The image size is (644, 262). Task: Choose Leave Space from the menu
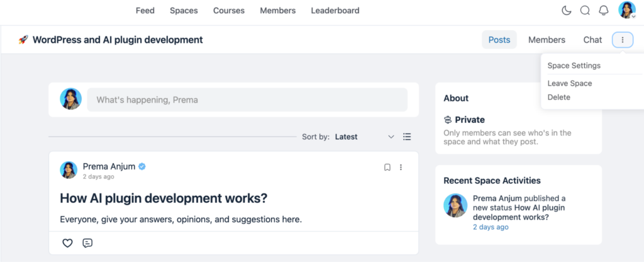[570, 84]
